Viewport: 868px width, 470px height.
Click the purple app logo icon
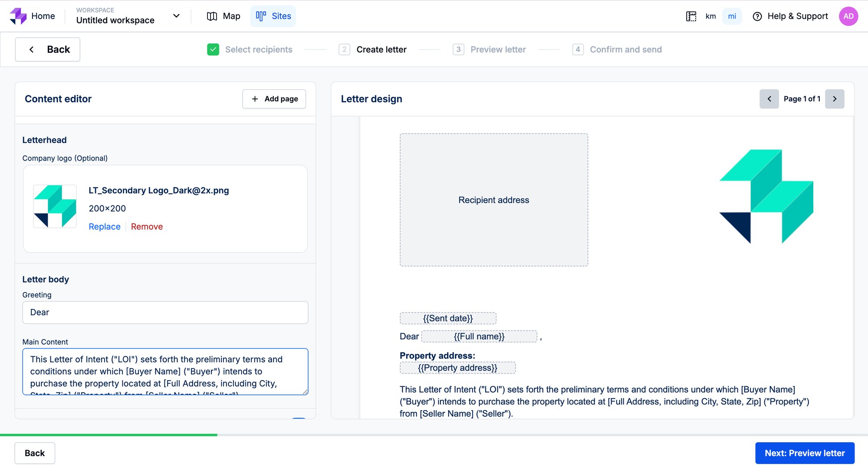pyautogui.click(x=18, y=16)
